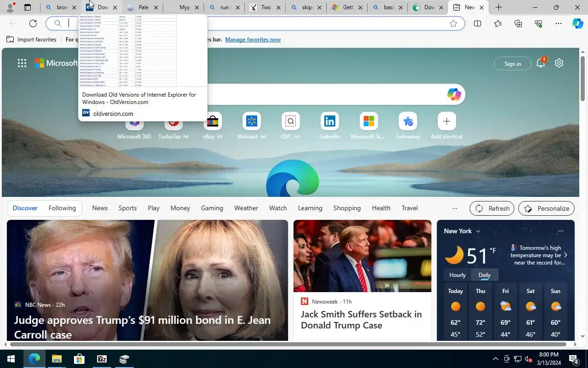This screenshot has width=588, height=368.
Task: Click the vertical page scrollbar
Action: click(583, 78)
